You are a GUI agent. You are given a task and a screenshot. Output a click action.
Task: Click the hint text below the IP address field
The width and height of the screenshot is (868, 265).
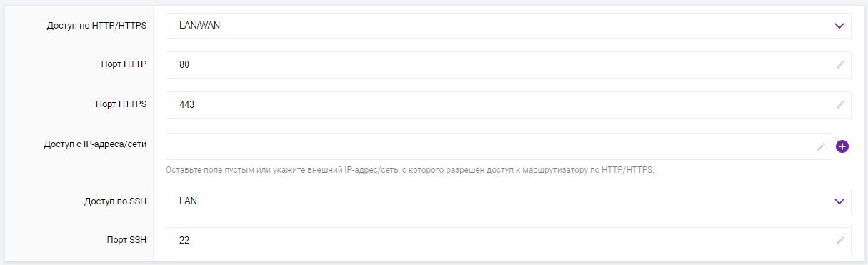pos(410,171)
